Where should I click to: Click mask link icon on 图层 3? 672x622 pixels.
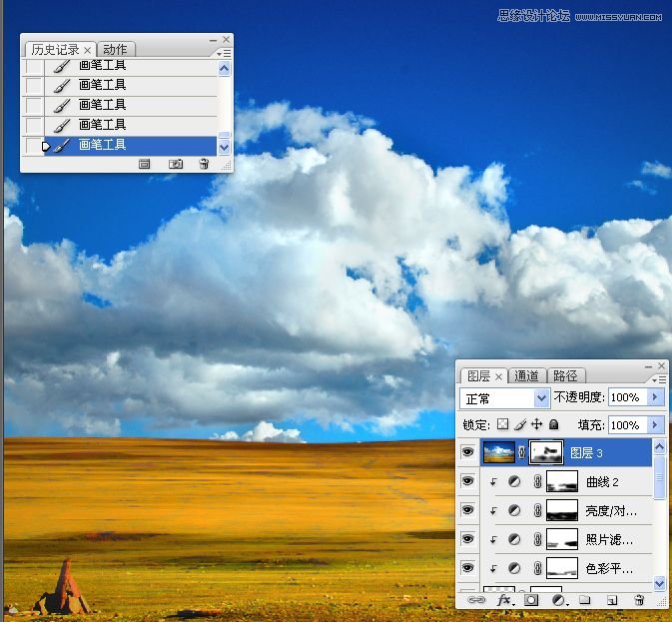tap(521, 452)
